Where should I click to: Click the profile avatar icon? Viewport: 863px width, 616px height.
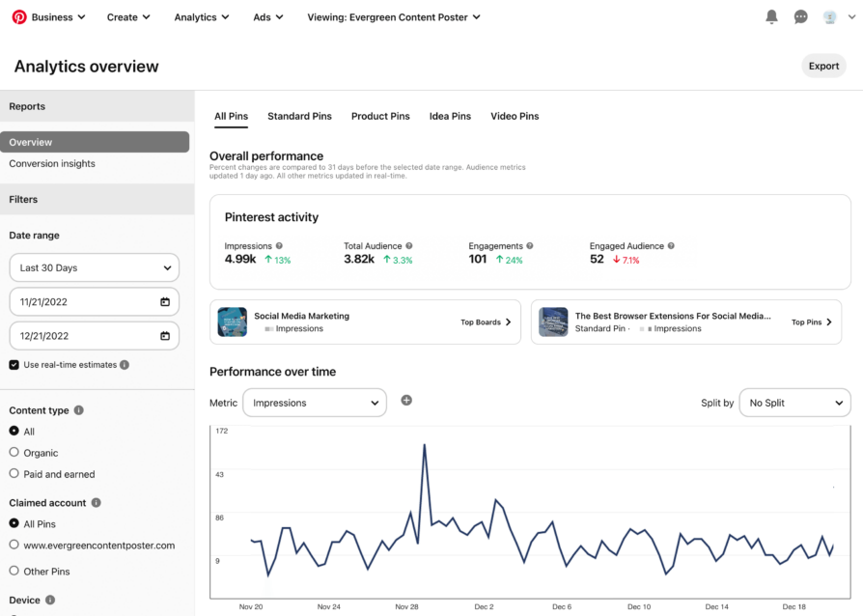click(829, 16)
